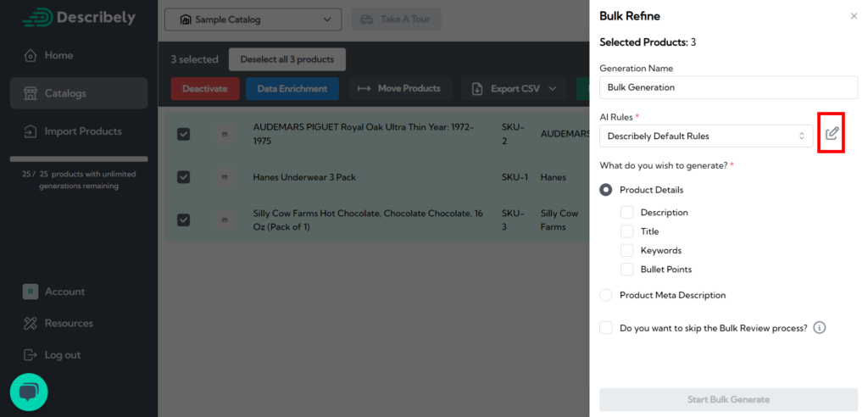This screenshot has width=868, height=417.
Task: Click the Generation Name input field
Action: click(x=727, y=87)
